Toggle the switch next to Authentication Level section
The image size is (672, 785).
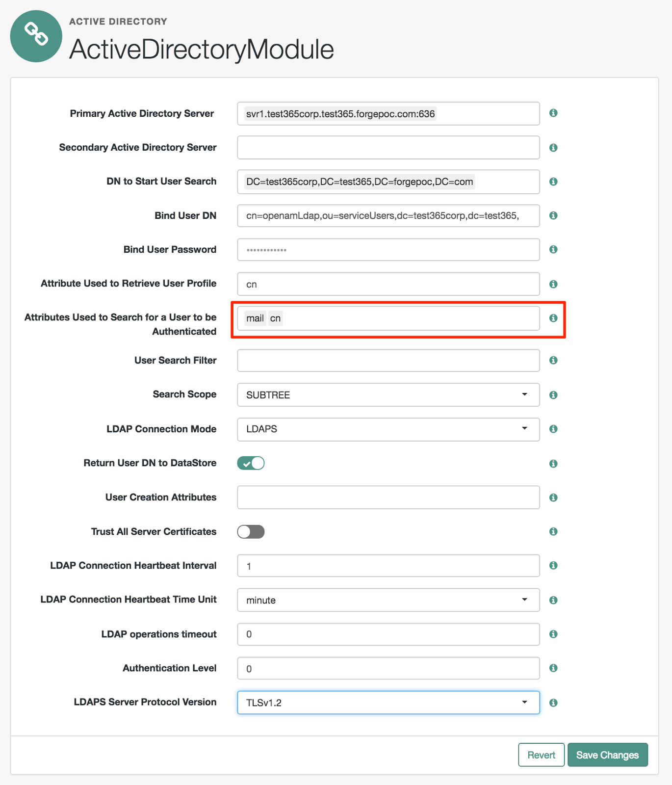tap(251, 531)
